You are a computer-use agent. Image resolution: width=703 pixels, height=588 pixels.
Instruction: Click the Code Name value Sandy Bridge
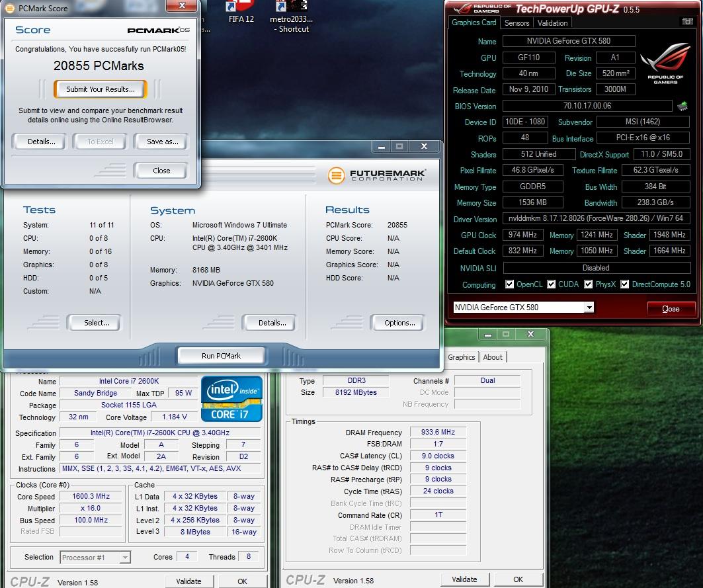95,393
